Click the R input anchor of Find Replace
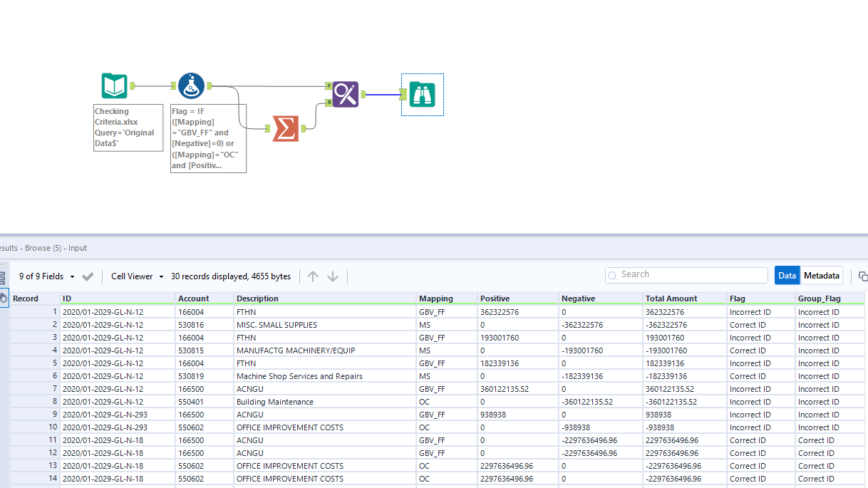The image size is (868, 488). pos(330,103)
